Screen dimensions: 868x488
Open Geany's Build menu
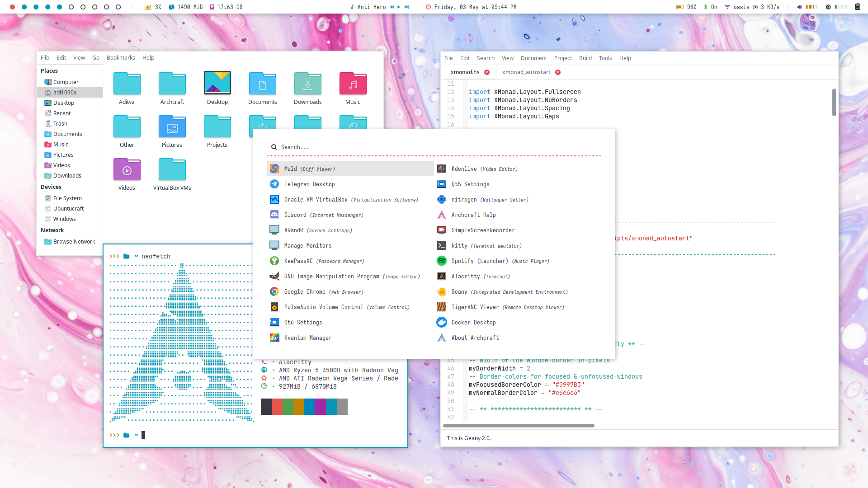pyautogui.click(x=585, y=58)
